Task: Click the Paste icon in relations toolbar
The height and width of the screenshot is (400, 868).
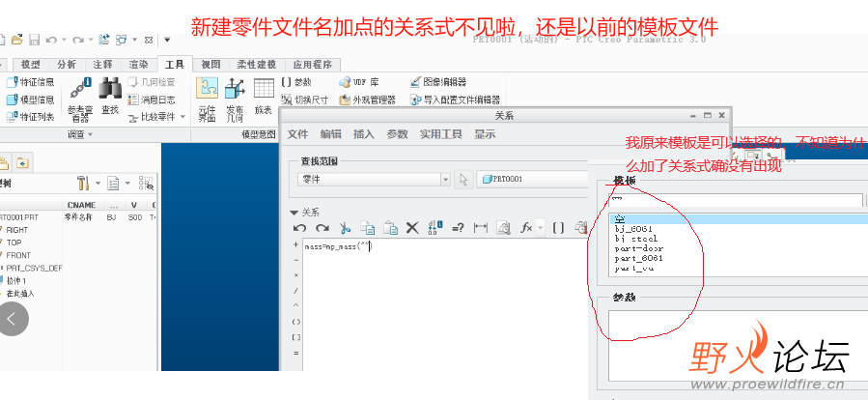Action: pos(390,228)
